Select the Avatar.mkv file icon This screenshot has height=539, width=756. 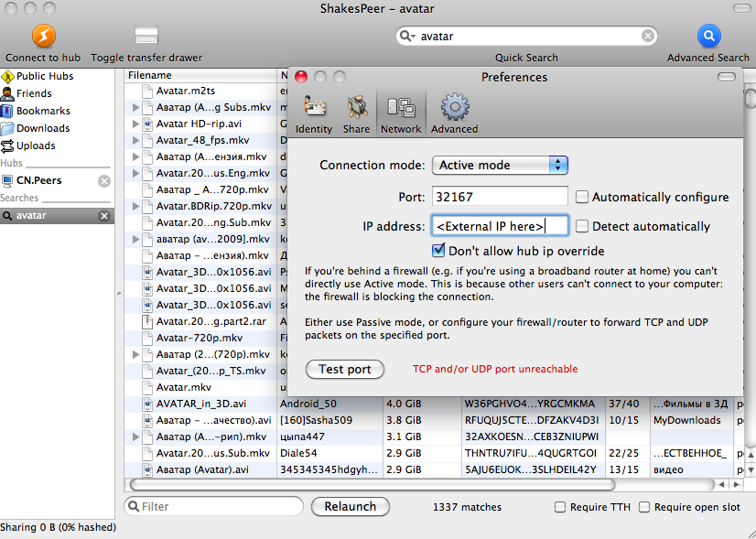[147, 387]
